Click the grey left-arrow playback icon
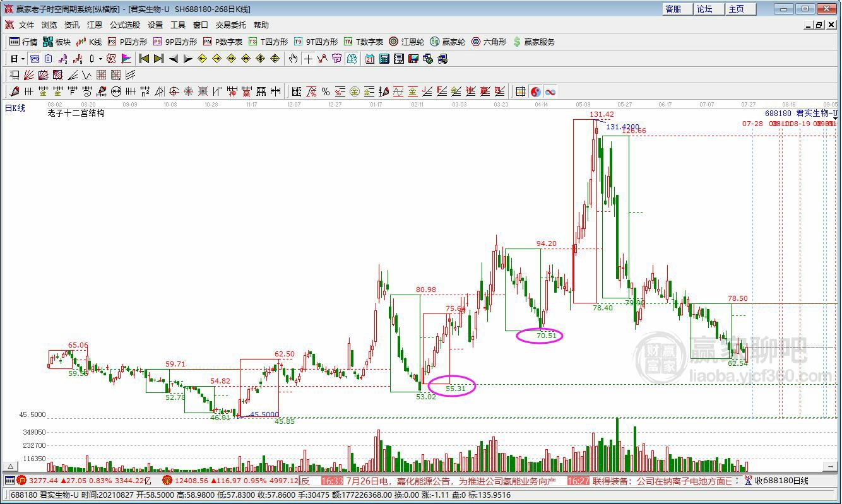This screenshot has width=842, height=504. coord(174,59)
